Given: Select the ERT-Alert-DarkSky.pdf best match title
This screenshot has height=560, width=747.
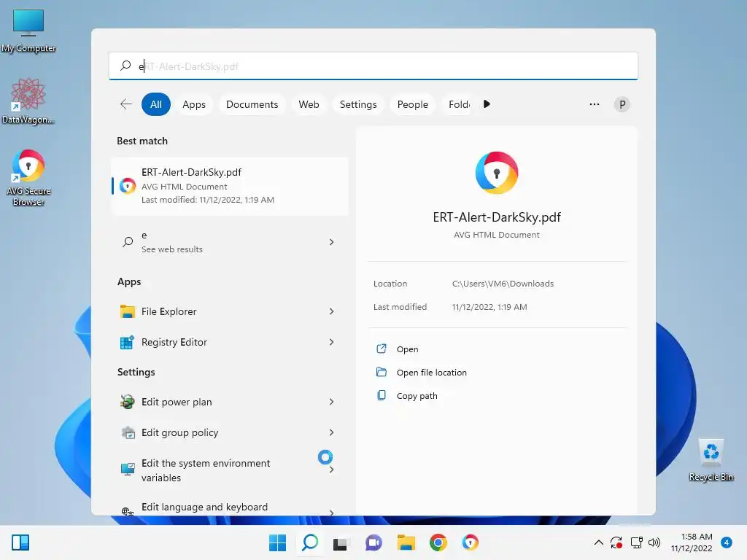Looking at the screenshot, I should 191,172.
